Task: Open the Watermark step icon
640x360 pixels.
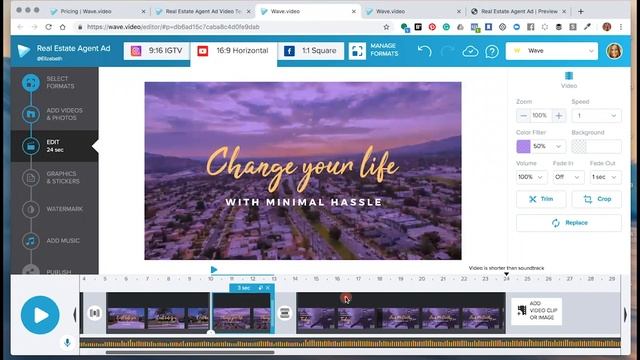Action: 31,209
